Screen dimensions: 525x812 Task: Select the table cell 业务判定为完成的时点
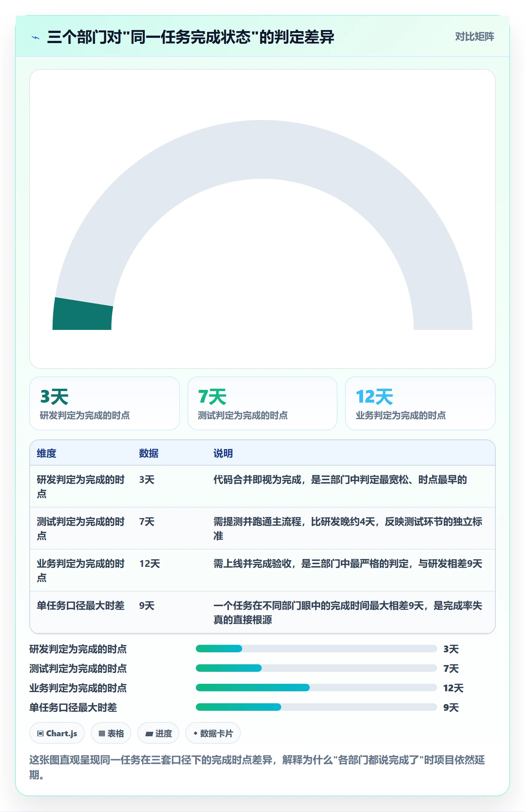pos(81,571)
